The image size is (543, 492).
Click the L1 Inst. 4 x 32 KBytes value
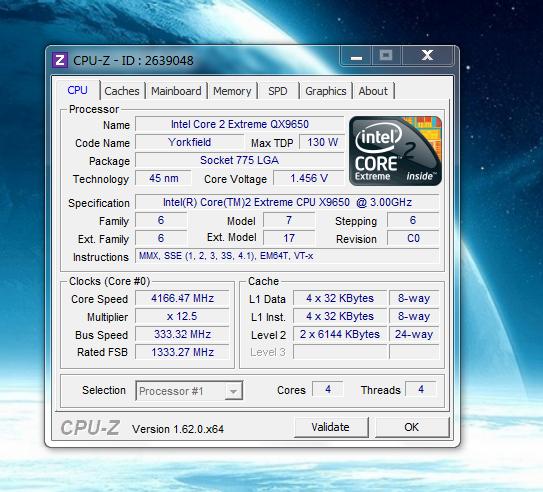(x=340, y=316)
